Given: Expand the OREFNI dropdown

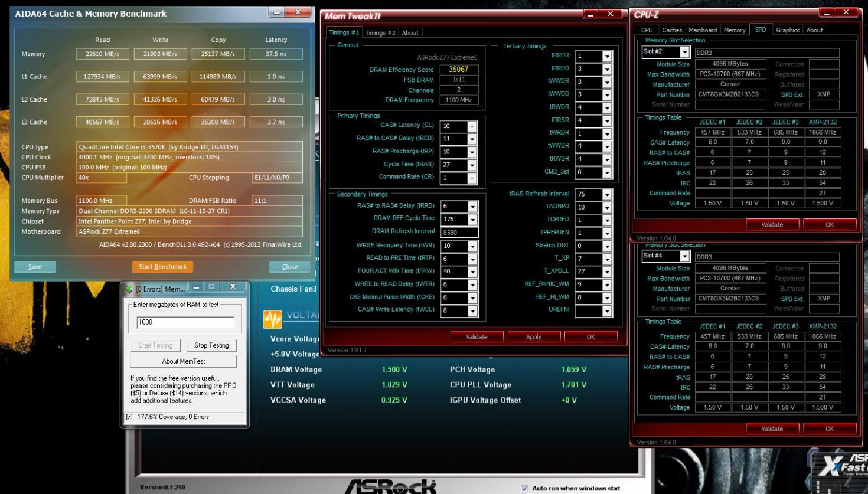Looking at the screenshot, I should point(607,311).
